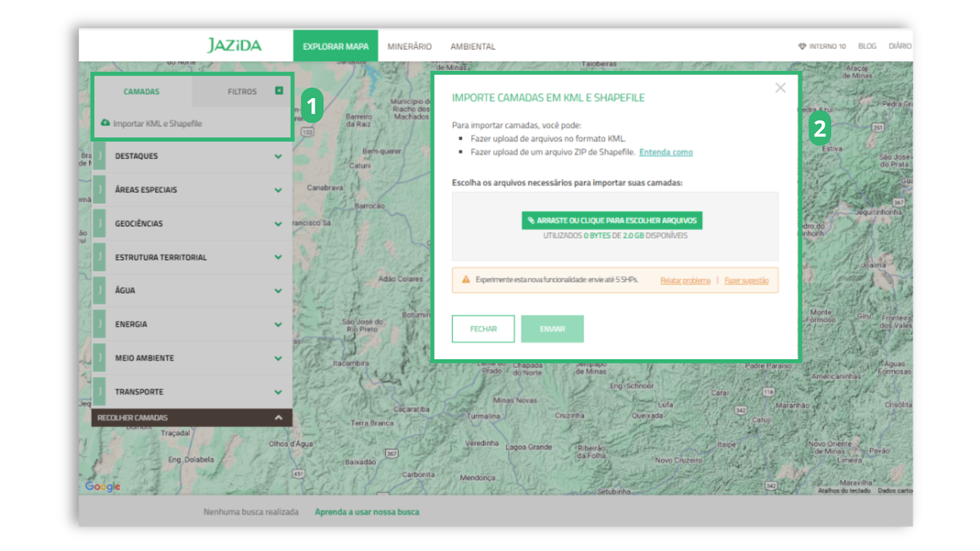The image size is (980, 551).
Task: Expand the Água layer group
Action: pos(192,290)
